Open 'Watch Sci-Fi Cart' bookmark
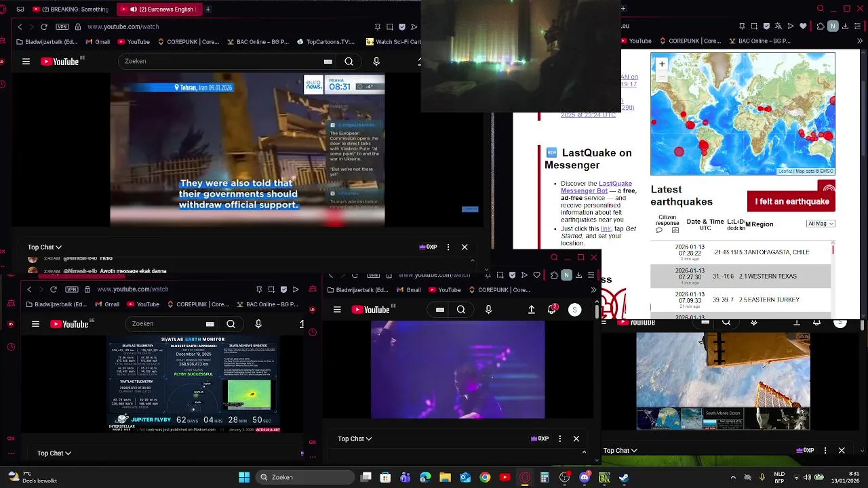 393,42
